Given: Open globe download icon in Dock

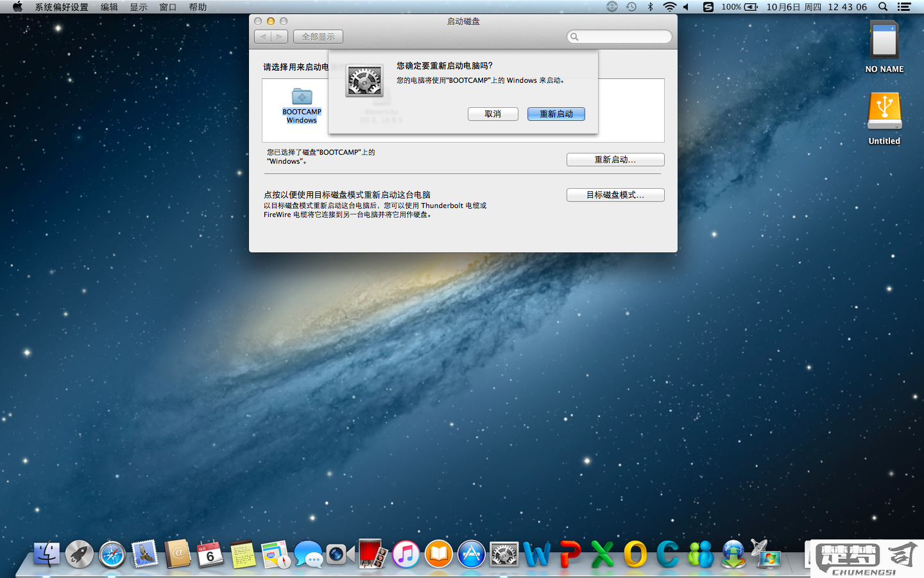Looking at the screenshot, I should click(x=733, y=554).
